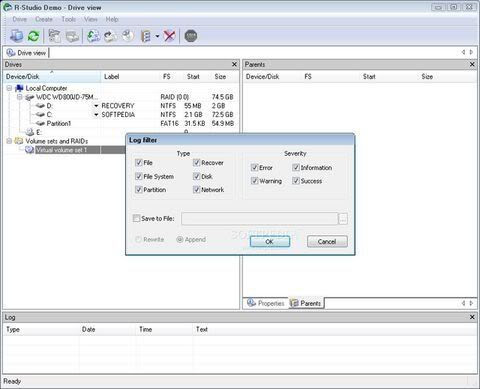Click the D: drive icon
The width and height of the screenshot is (480, 389).
pos(40,106)
